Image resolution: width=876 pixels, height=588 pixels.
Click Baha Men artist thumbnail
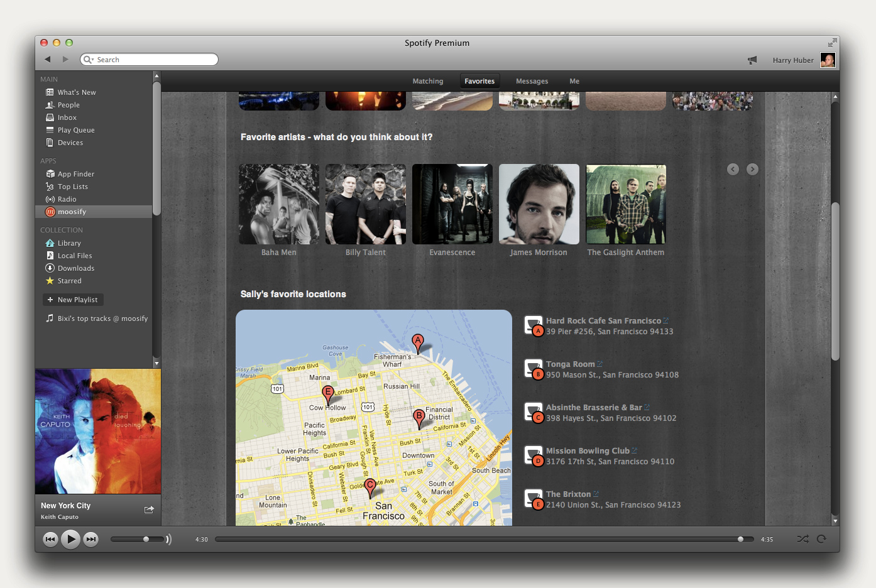279,204
